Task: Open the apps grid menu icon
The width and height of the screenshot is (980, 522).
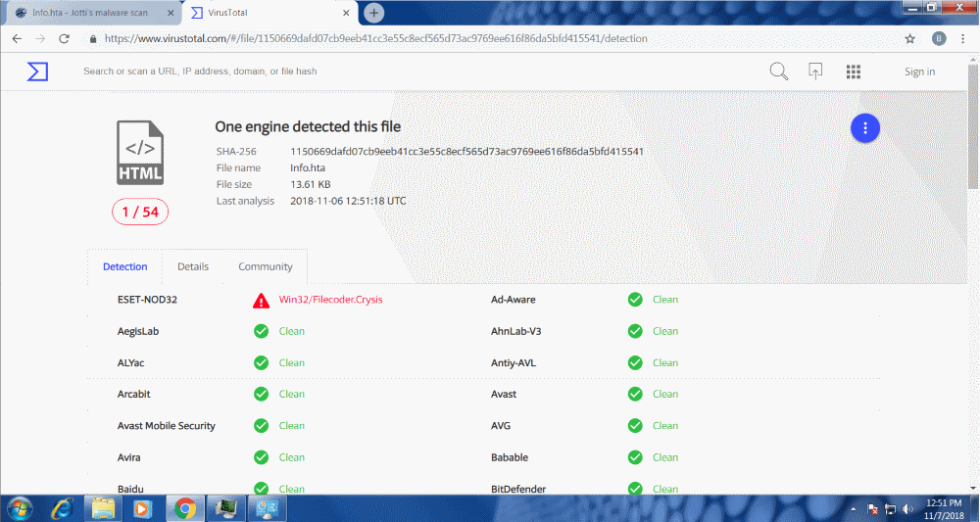Action: tap(854, 71)
